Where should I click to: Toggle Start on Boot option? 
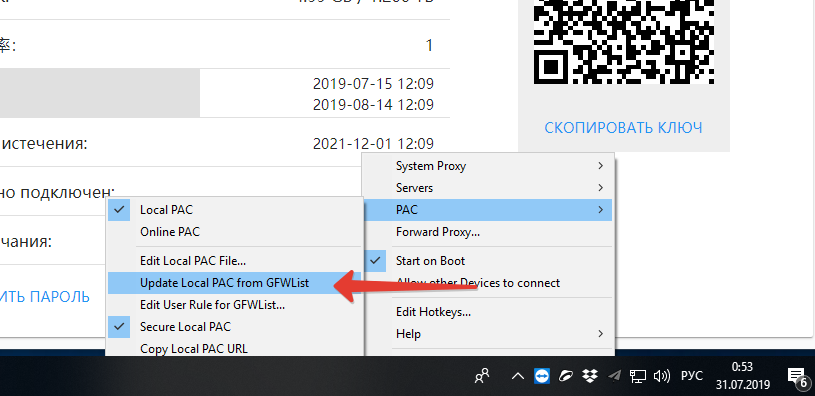click(x=488, y=261)
